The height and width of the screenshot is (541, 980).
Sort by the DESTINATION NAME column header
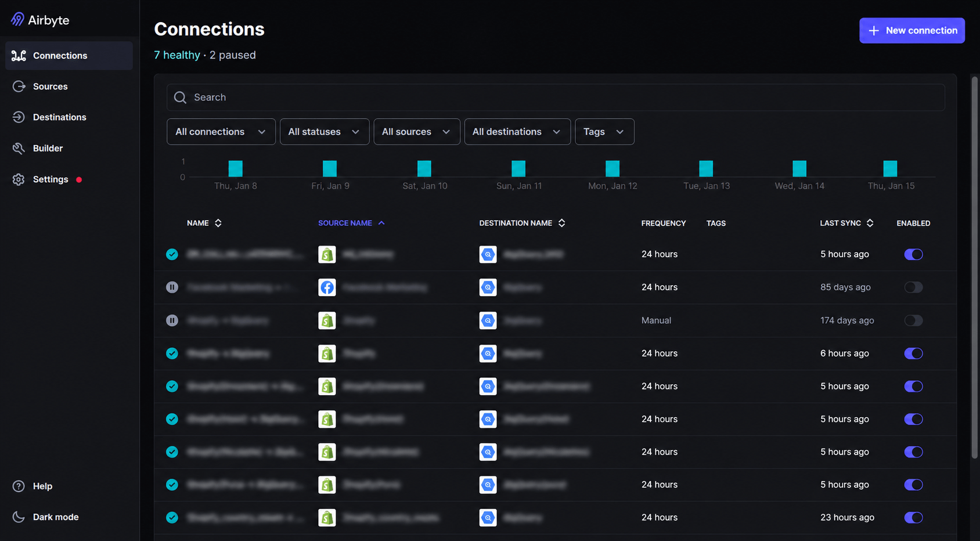[x=522, y=223]
